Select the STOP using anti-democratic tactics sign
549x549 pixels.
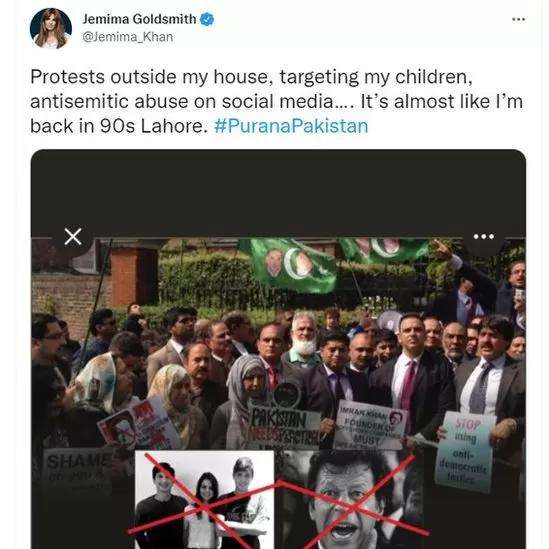pyautogui.click(x=464, y=452)
